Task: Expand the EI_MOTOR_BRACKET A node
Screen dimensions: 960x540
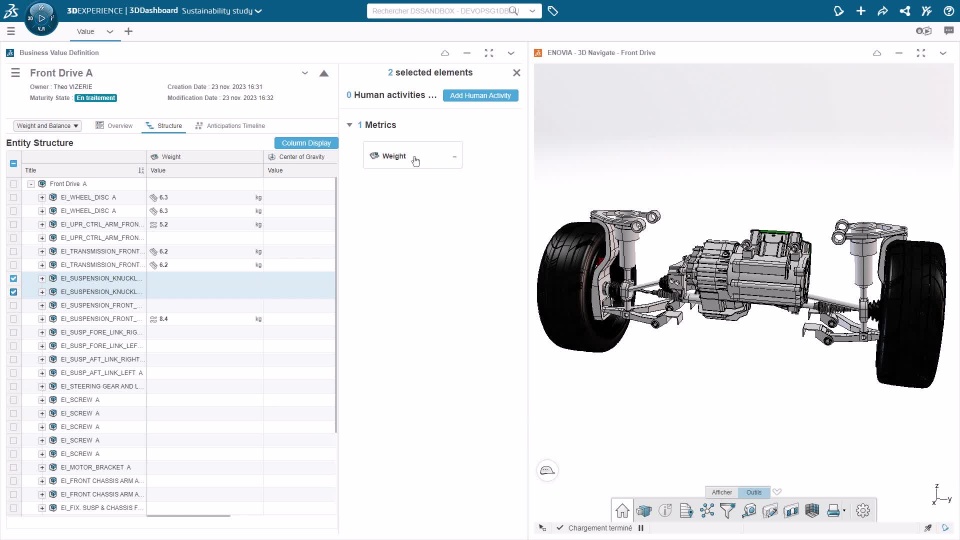Action: point(42,467)
